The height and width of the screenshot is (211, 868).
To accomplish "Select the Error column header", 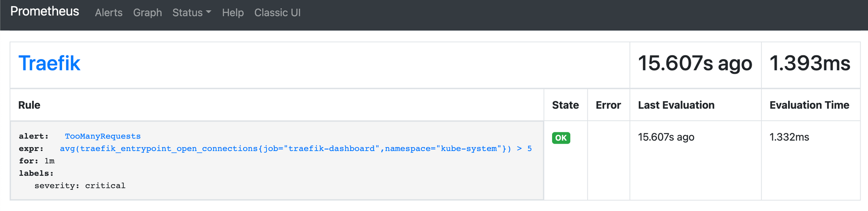I will click(x=608, y=105).
